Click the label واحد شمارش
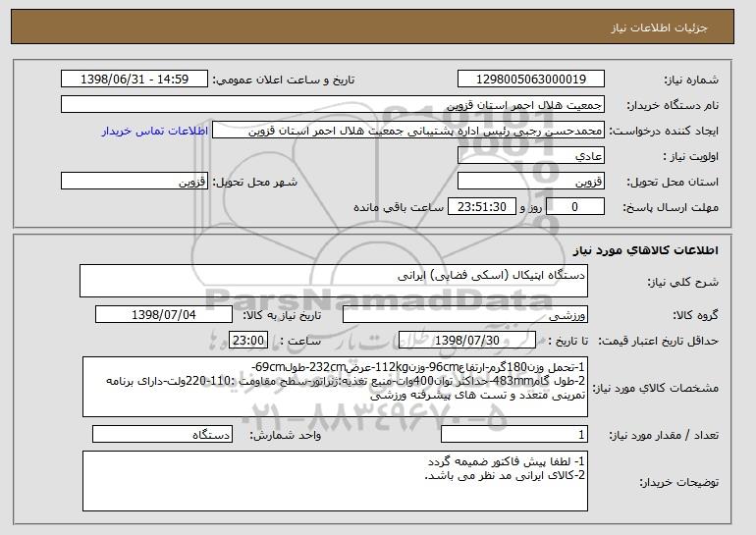 (x=286, y=436)
